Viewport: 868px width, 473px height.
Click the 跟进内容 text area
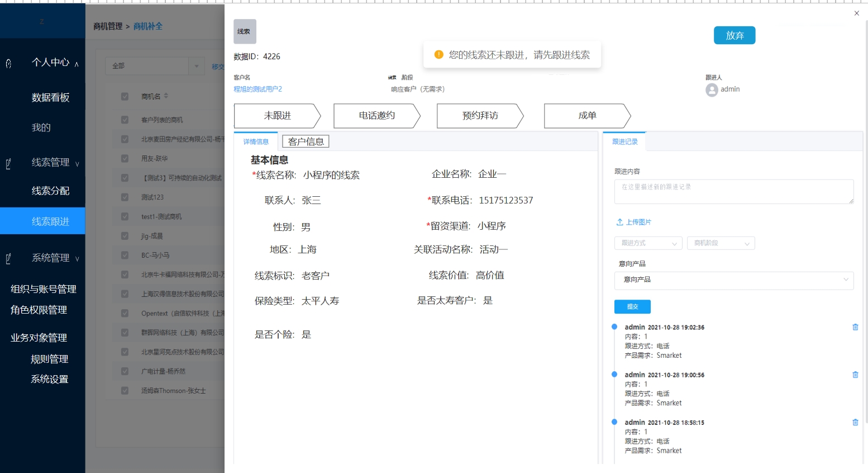pyautogui.click(x=734, y=192)
